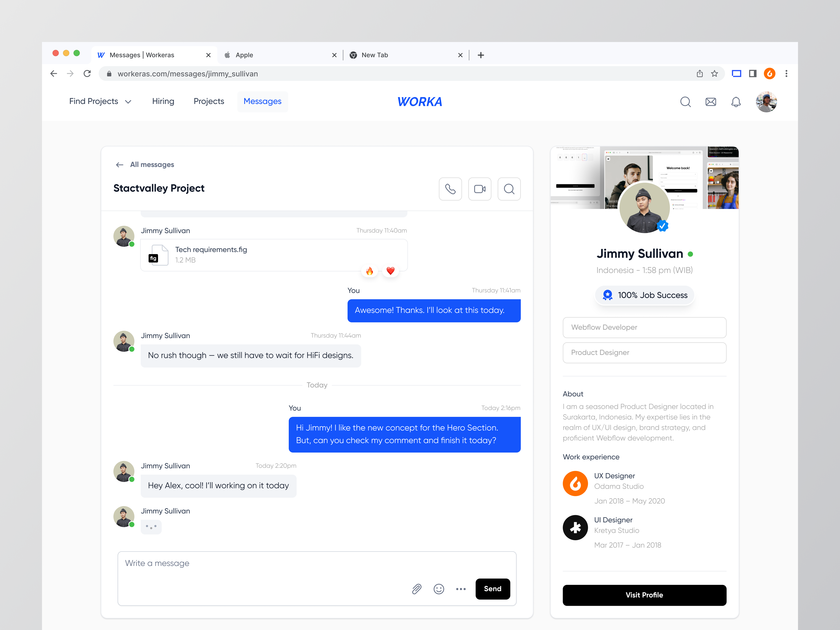Click the browser forward arrow
Image resolution: width=840 pixels, height=630 pixels.
point(70,74)
